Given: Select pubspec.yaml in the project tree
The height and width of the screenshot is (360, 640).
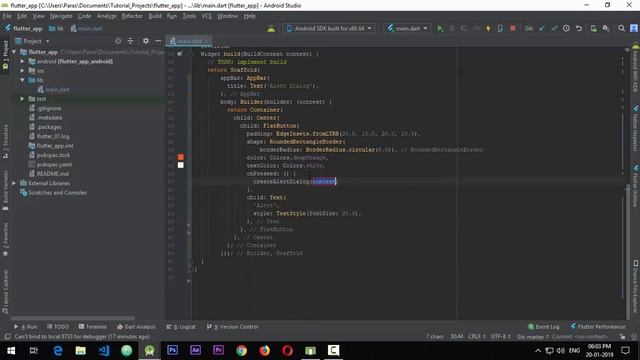Looking at the screenshot, I should (53, 164).
